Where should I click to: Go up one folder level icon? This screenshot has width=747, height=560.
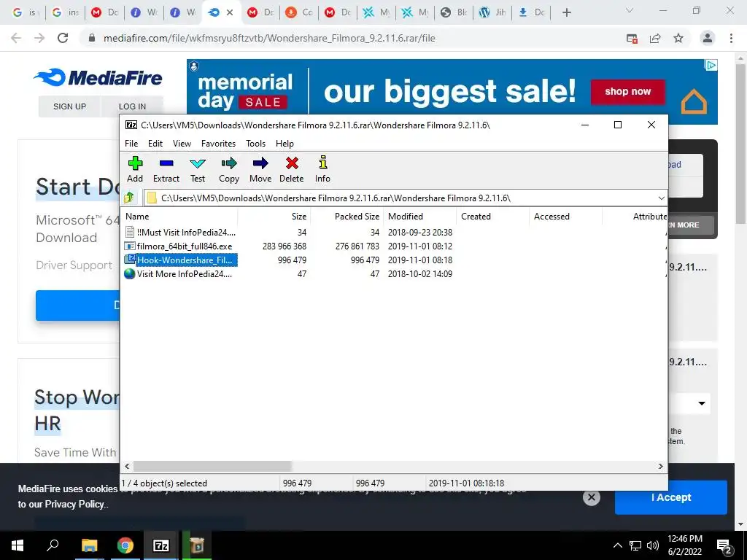pos(128,198)
